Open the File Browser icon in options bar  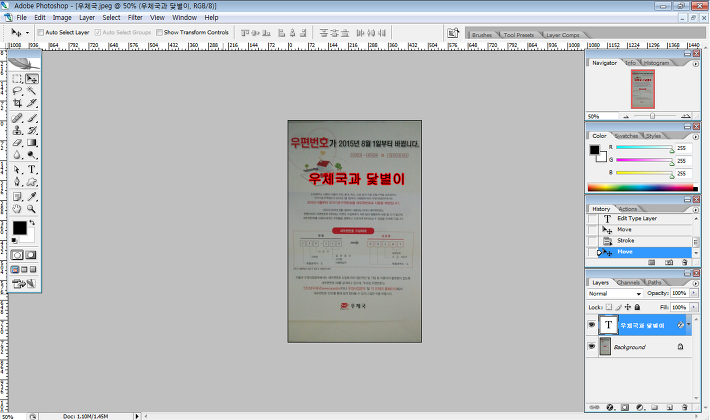[453, 33]
